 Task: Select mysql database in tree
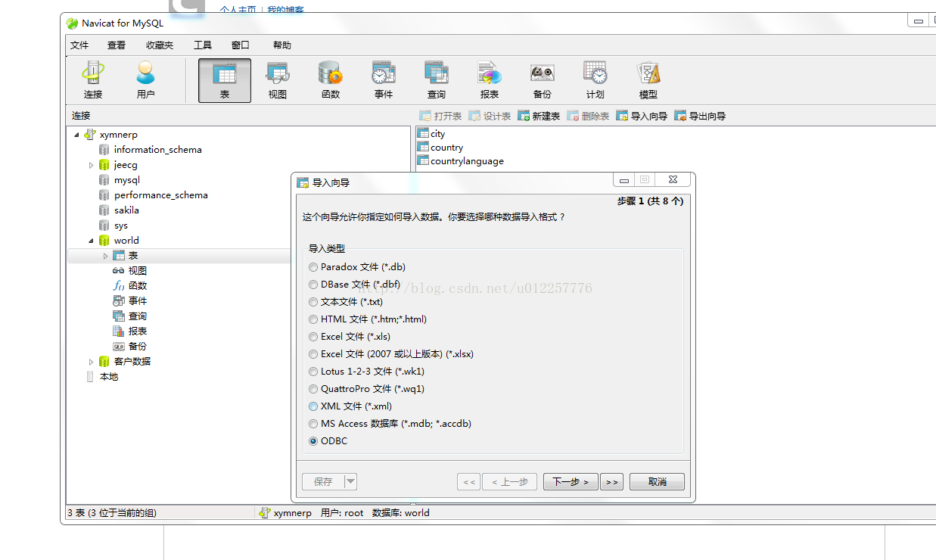(120, 180)
